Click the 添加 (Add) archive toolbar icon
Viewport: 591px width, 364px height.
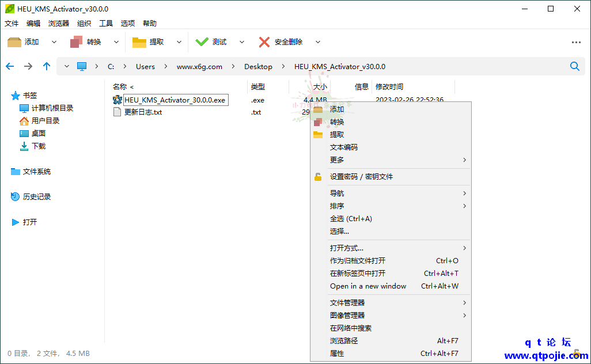(14, 42)
